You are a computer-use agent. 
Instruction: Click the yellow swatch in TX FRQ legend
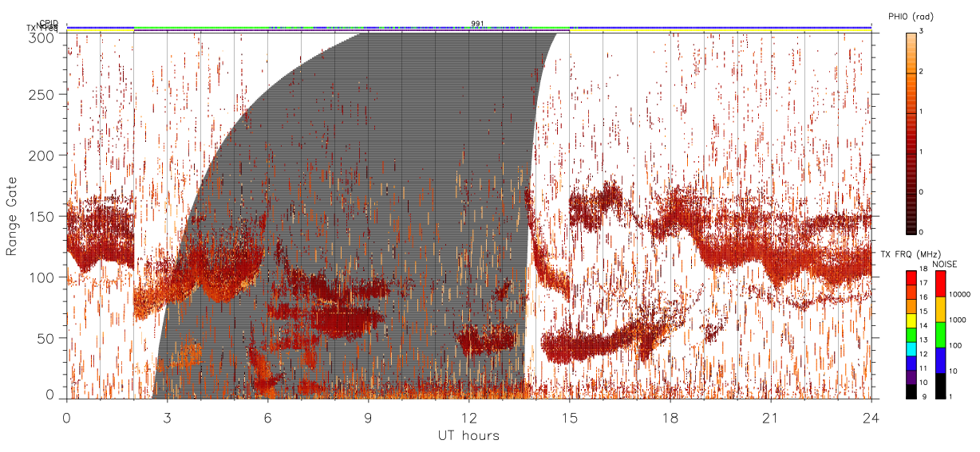tap(911, 320)
